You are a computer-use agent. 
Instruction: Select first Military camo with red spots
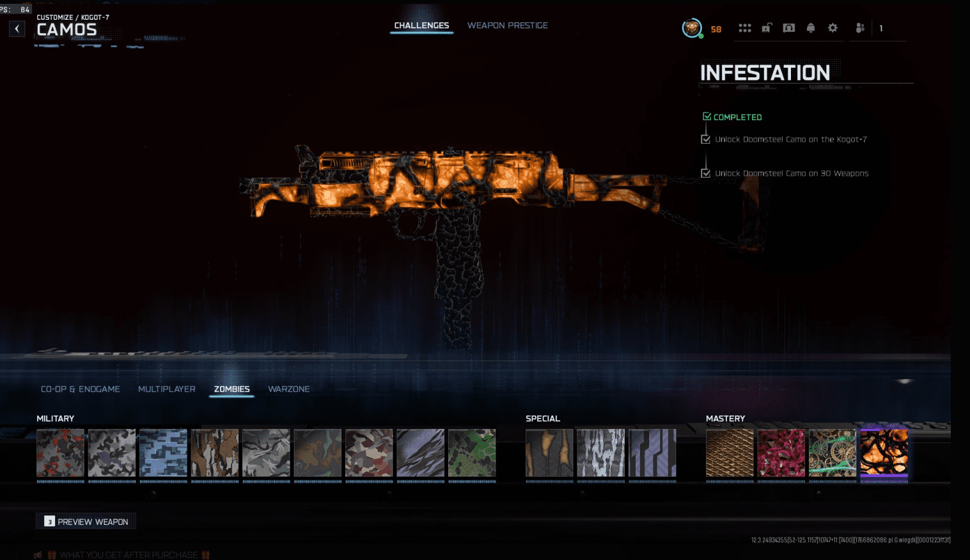[61, 453]
